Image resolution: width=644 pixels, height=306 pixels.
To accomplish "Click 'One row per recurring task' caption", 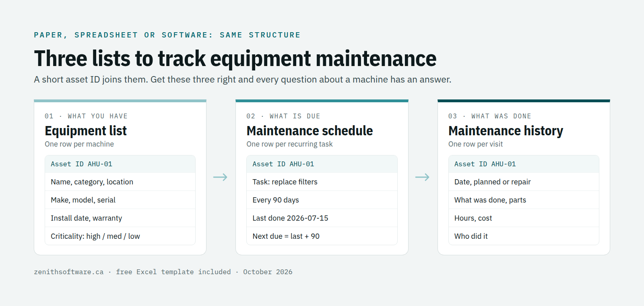I will (289, 144).
